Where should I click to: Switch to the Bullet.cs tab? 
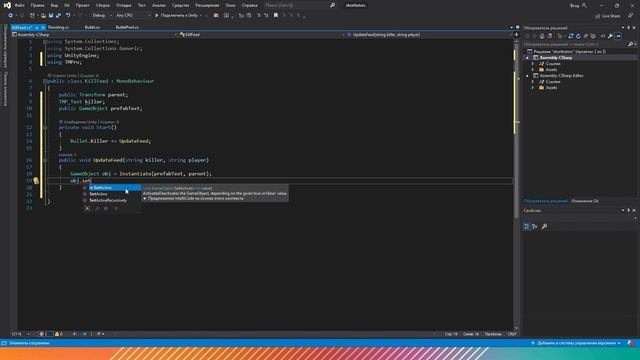pyautogui.click(x=92, y=27)
